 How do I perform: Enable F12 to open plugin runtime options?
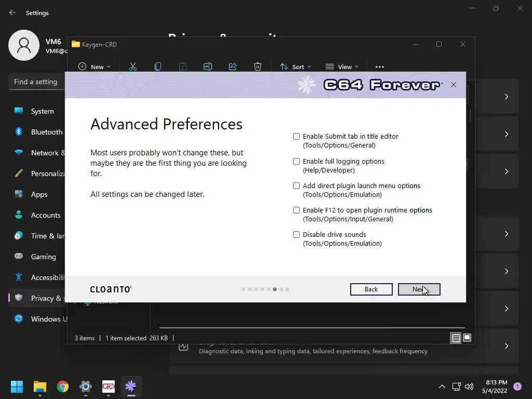(x=296, y=210)
